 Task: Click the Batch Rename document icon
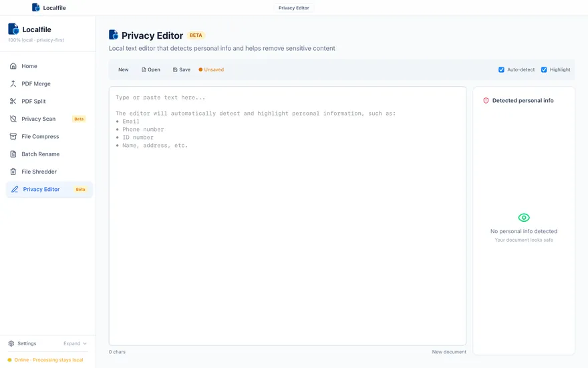click(x=13, y=154)
